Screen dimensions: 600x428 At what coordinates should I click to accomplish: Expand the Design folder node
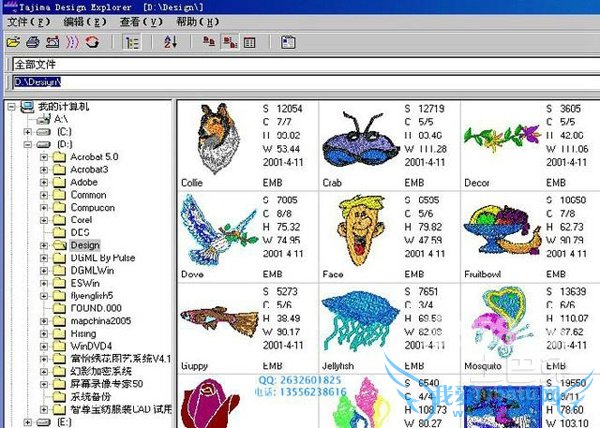click(x=44, y=246)
